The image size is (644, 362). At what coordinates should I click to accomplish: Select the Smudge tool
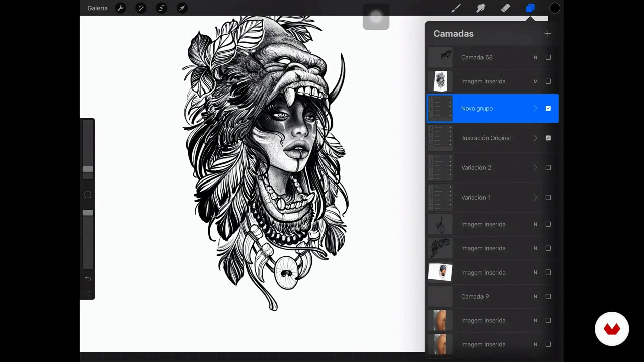(480, 8)
